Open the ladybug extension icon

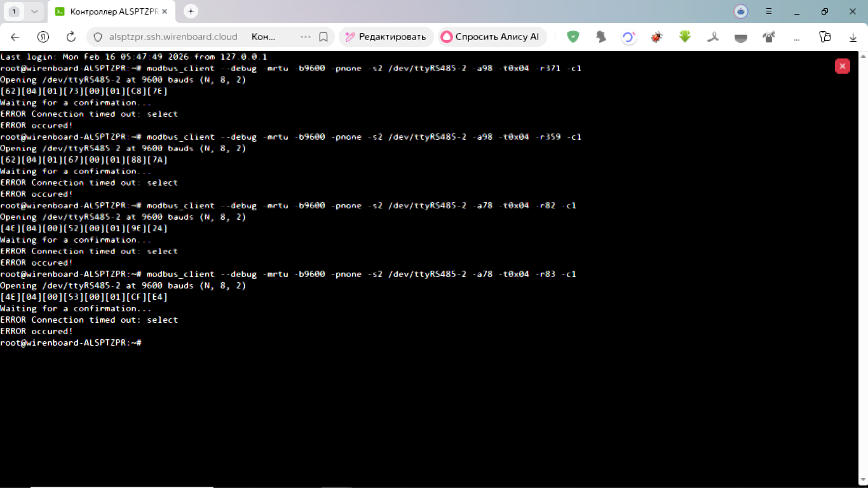(x=656, y=37)
